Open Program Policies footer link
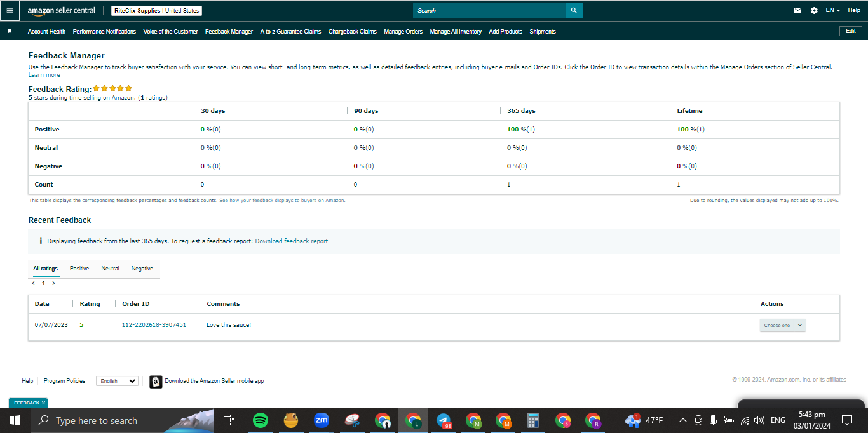This screenshot has height=433, width=868. click(64, 381)
